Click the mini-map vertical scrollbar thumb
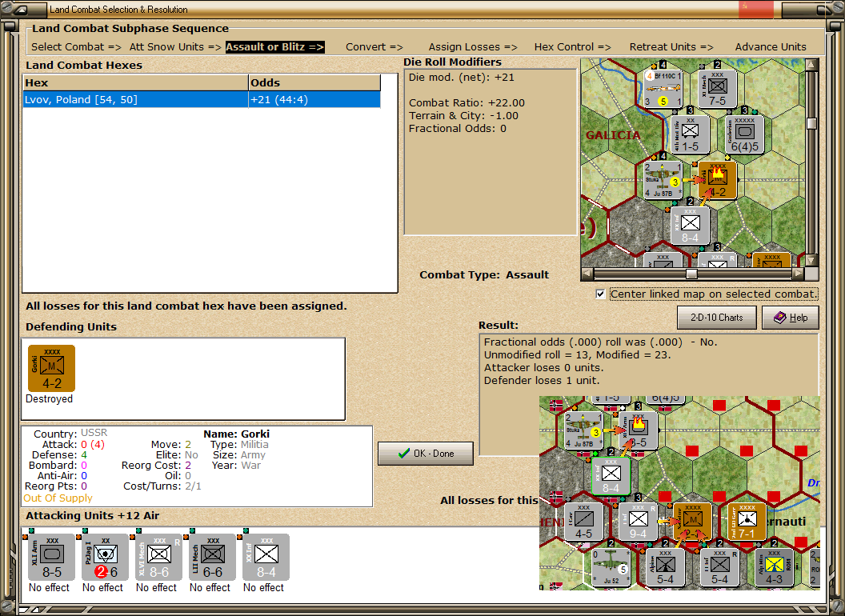 click(x=811, y=123)
